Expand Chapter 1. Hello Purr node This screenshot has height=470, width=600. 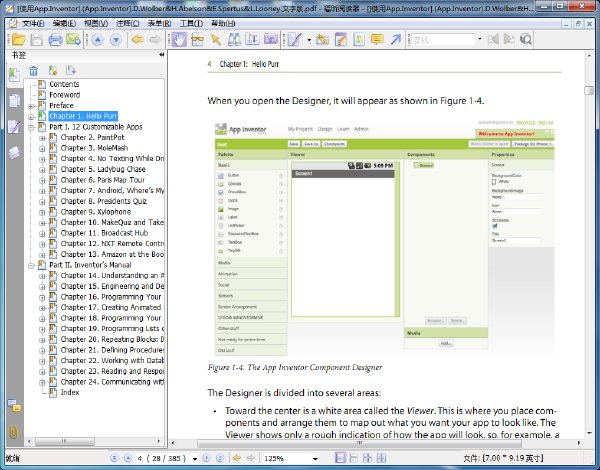(31, 117)
